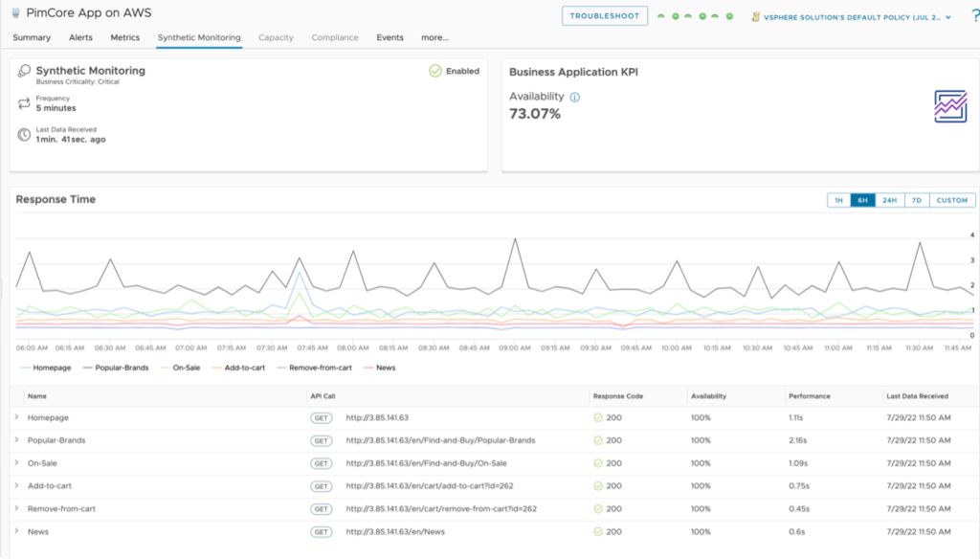Expand the Remove-from-cart table row

[16, 508]
